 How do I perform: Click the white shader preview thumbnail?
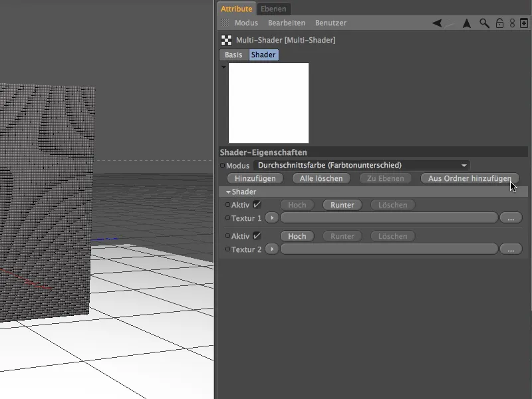(x=269, y=103)
